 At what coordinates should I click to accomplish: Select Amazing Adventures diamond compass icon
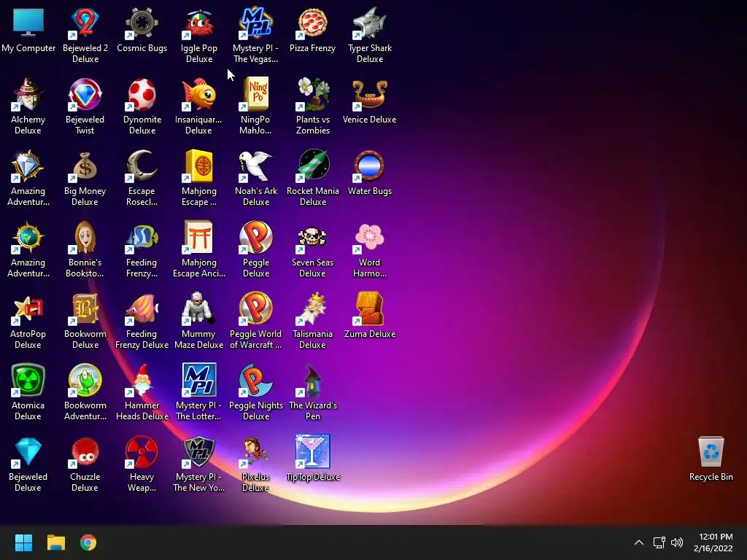coord(28,166)
